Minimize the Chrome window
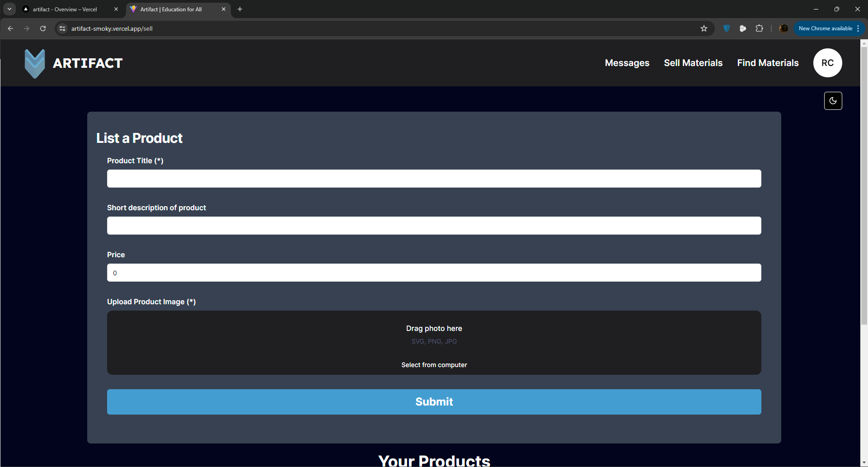Screen dimensions: 868x467 pos(816,9)
